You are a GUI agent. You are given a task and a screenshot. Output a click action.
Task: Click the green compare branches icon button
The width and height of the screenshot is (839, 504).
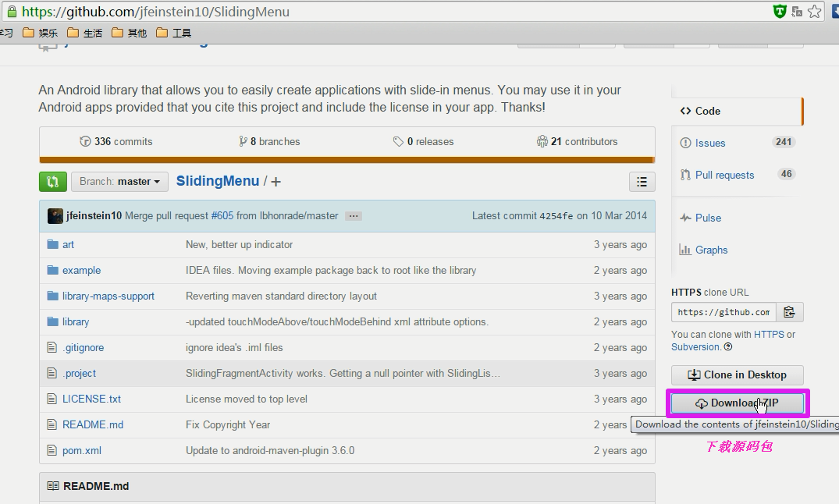[52, 182]
